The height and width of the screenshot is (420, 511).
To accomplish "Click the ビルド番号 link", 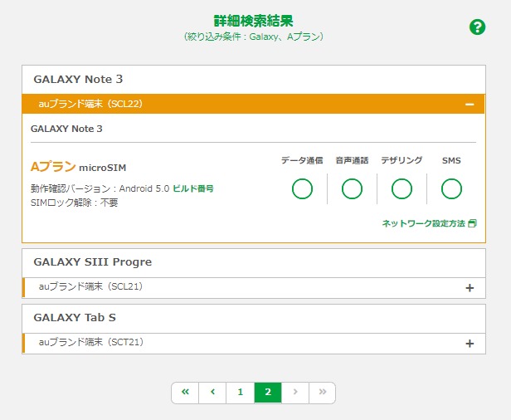I will [x=192, y=188].
